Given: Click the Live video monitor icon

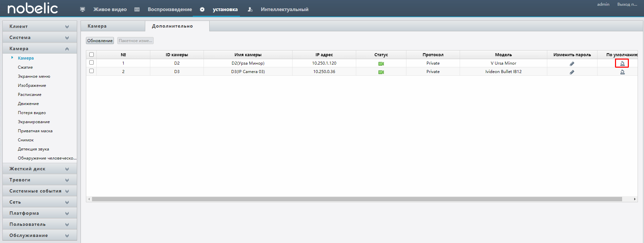Looking at the screenshot, I should click(83, 9).
